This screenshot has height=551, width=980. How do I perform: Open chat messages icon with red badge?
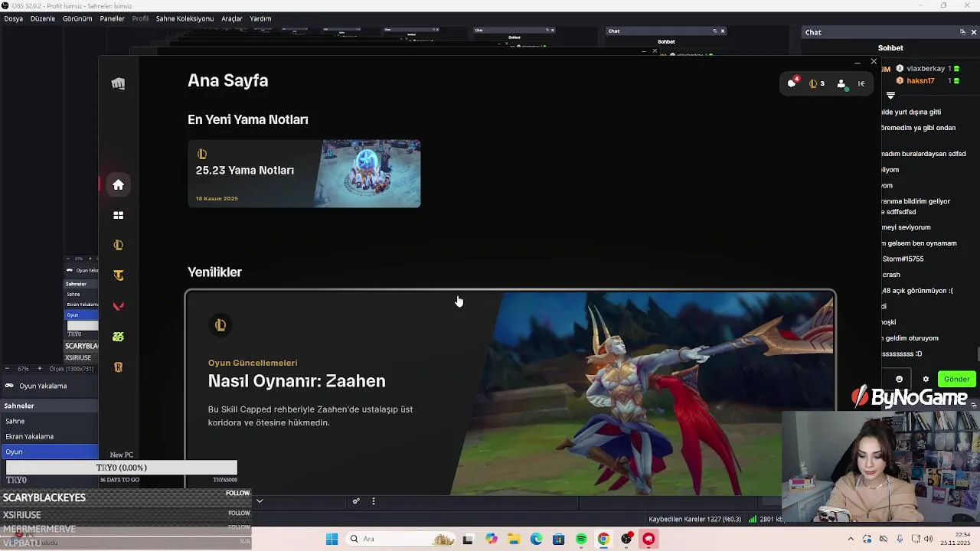(x=792, y=83)
